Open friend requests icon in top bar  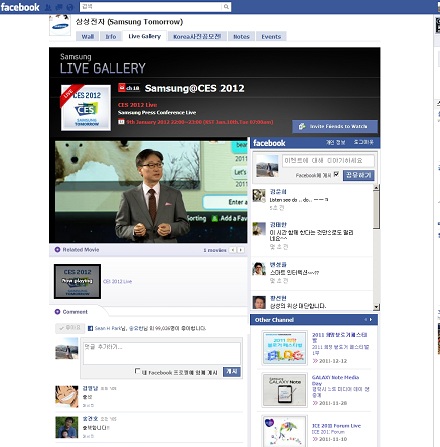point(48,7)
